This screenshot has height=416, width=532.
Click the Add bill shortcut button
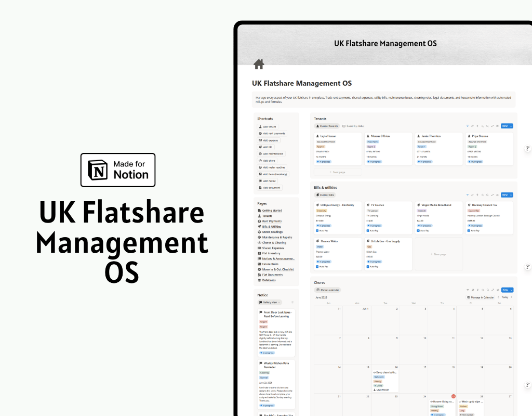[x=265, y=147]
